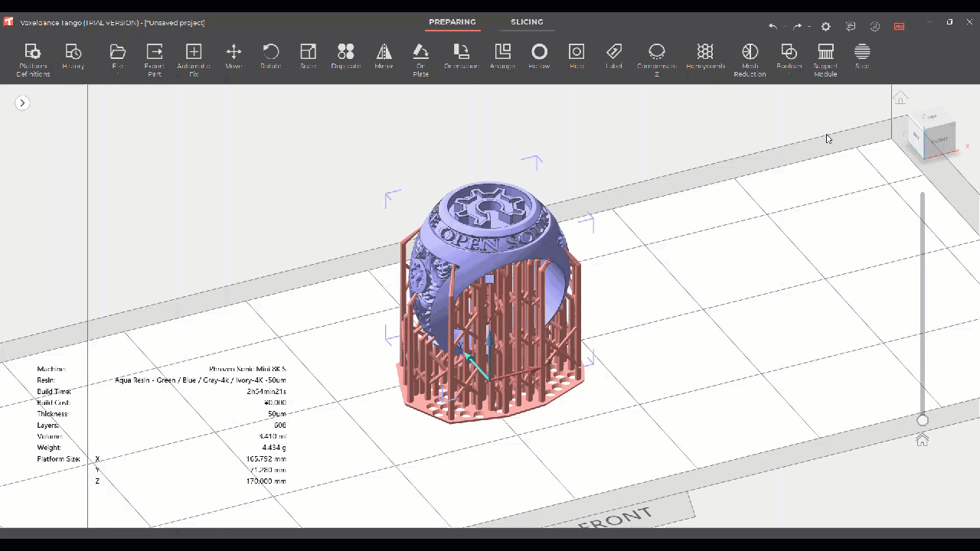Image resolution: width=980 pixels, height=551 pixels.
Task: Click the view orientation cube
Action: click(x=933, y=136)
